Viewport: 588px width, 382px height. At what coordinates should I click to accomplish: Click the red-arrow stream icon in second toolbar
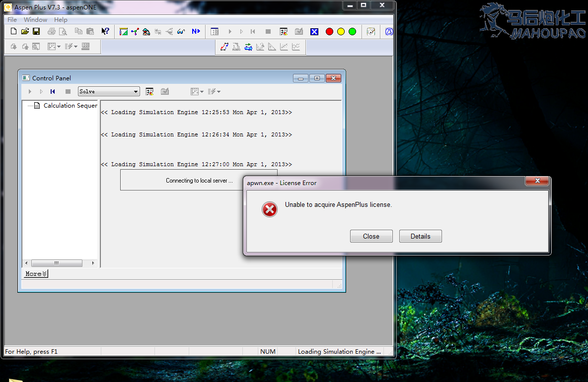pyautogui.click(x=224, y=47)
